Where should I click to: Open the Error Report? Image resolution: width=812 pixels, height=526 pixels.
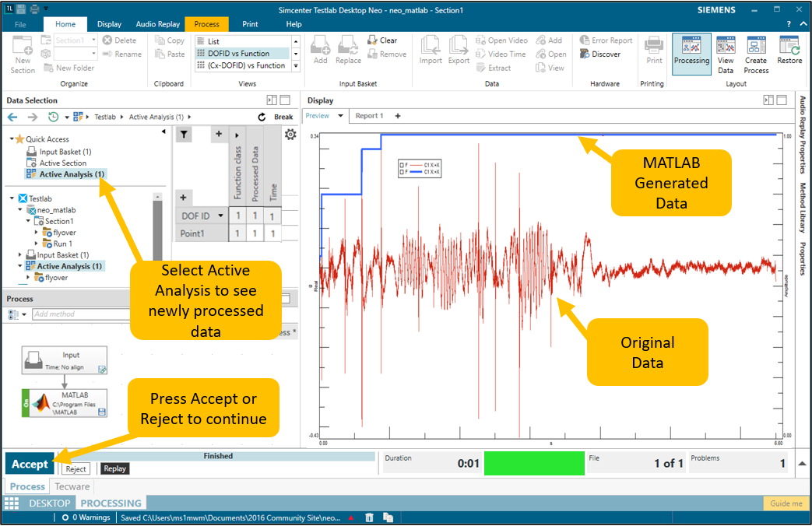(606, 40)
